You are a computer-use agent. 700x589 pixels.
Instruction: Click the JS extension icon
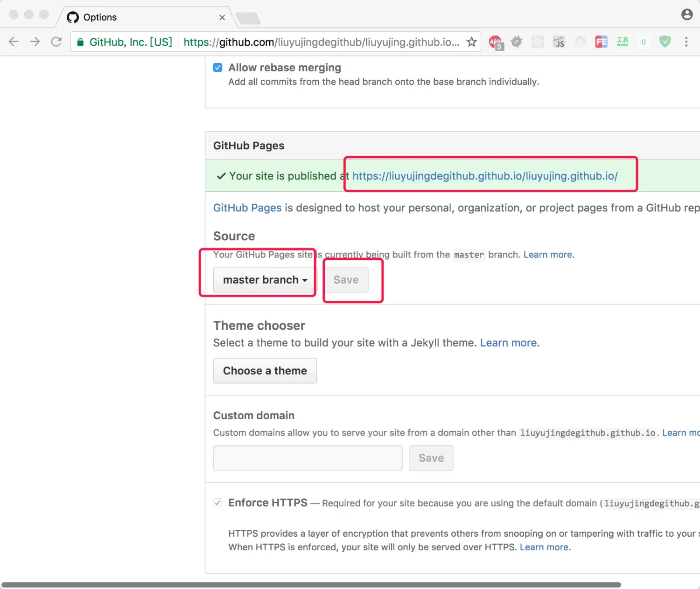click(559, 42)
